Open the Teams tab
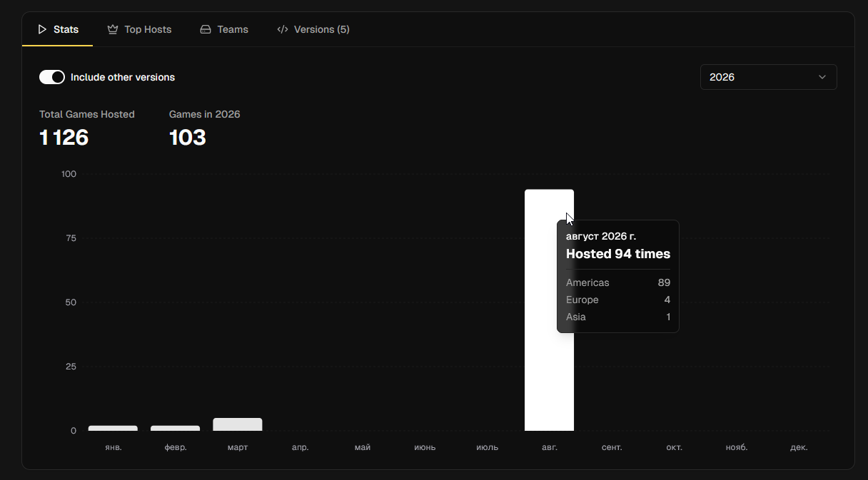This screenshot has width=868, height=480. point(224,29)
